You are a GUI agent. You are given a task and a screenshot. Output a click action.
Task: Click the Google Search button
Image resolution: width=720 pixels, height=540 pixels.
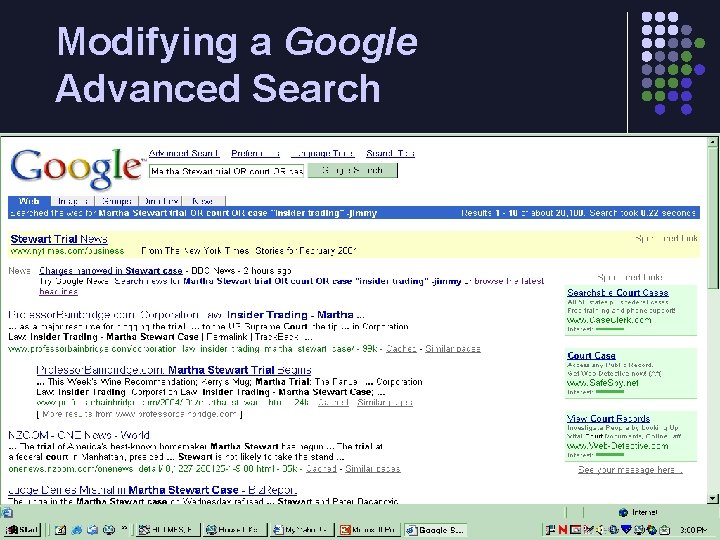[353, 171]
